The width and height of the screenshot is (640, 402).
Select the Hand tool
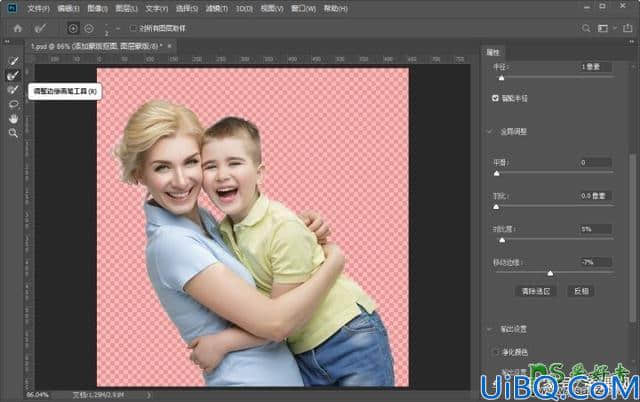[13, 118]
